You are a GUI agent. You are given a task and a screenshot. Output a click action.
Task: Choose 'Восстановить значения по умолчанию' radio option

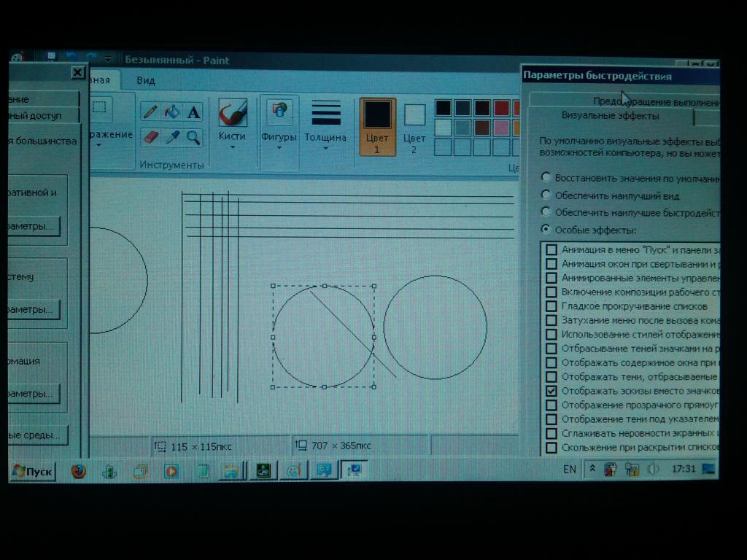coord(546,177)
